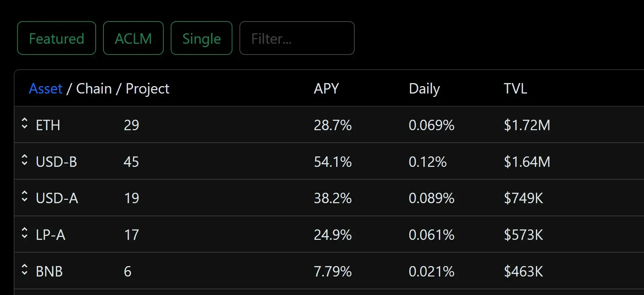Sort table by APY column
Viewport: 644px width, 295px height.
326,89
